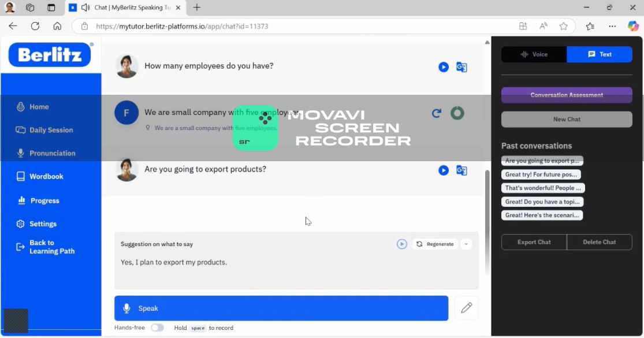This screenshot has height=338, width=644.
Task: Translate the 'How many employees do you have?' message
Action: tap(461, 67)
